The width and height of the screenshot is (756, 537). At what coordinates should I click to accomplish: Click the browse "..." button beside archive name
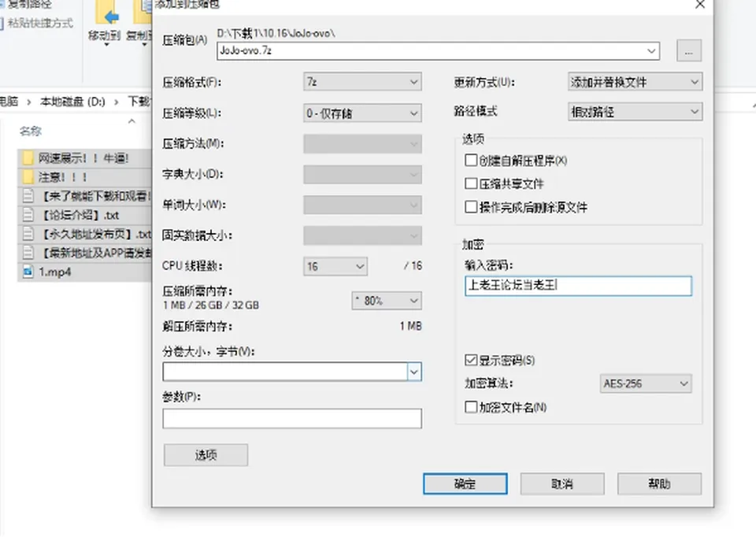[689, 50]
